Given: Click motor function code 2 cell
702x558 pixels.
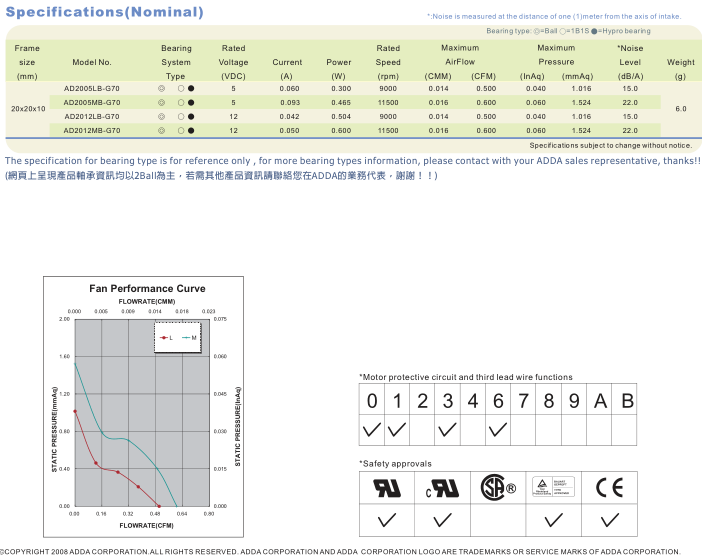Looking at the screenshot, I should tap(422, 401).
